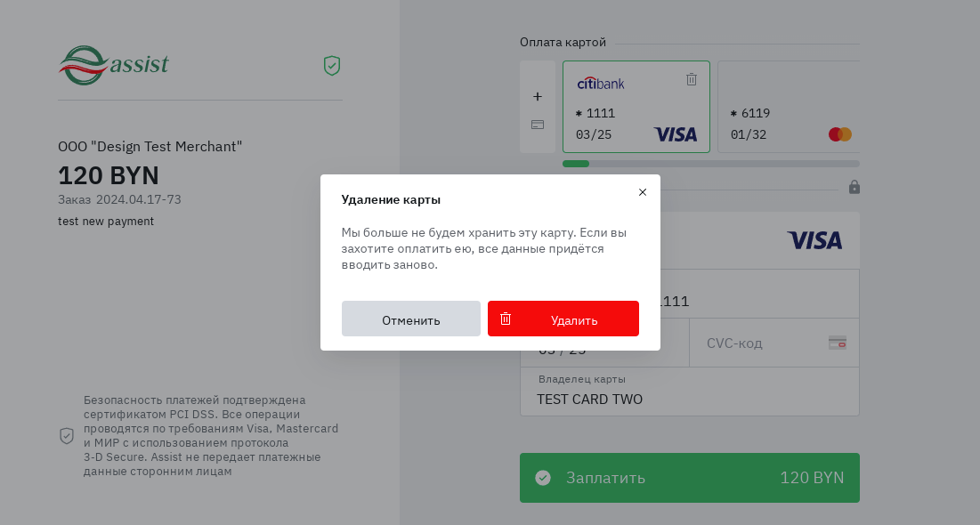
Task: Click the plus icon to add card
Action: click(538, 96)
